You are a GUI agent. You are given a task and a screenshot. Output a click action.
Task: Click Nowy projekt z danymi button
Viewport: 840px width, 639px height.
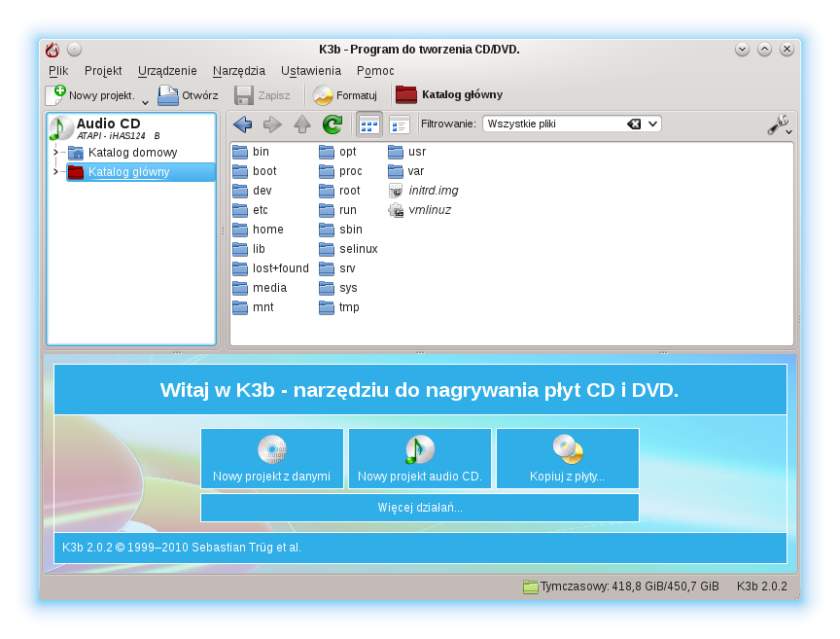click(x=272, y=458)
